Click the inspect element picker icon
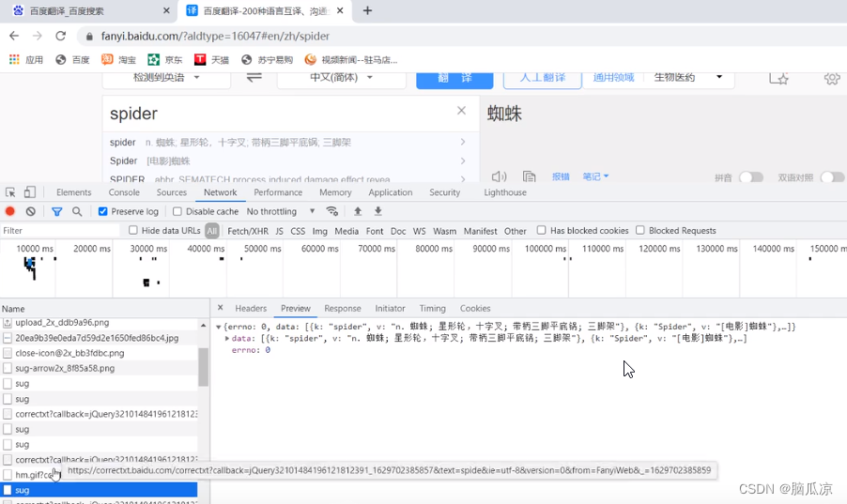The height and width of the screenshot is (504, 847). tap(10, 192)
